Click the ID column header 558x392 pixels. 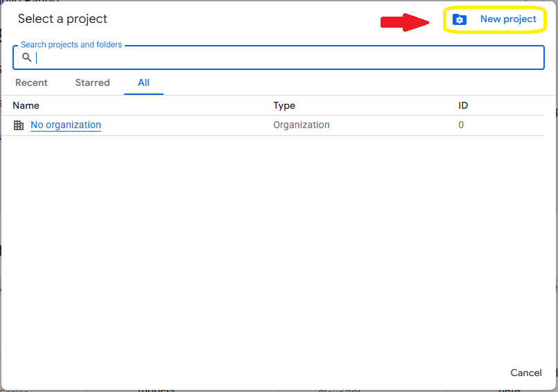point(463,105)
